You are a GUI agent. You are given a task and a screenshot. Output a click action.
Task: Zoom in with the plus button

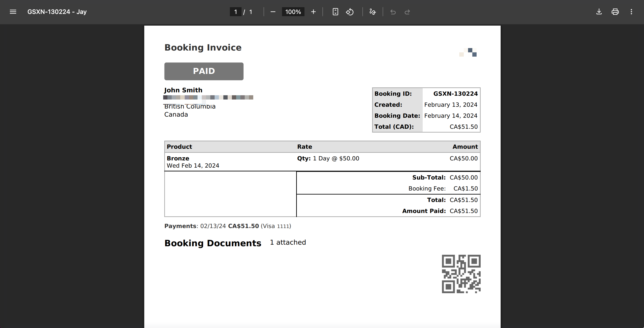tap(313, 12)
